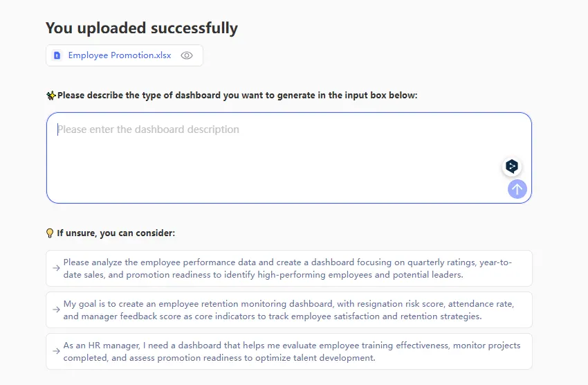The height and width of the screenshot is (385, 588).
Task: Click the 'Please describe the type of dashboard' label
Action: point(237,96)
